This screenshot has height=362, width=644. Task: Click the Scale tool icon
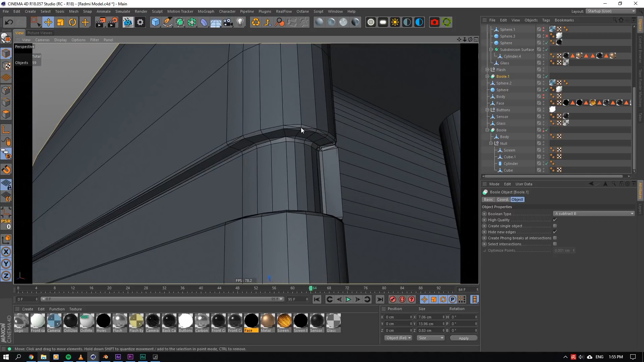click(60, 22)
